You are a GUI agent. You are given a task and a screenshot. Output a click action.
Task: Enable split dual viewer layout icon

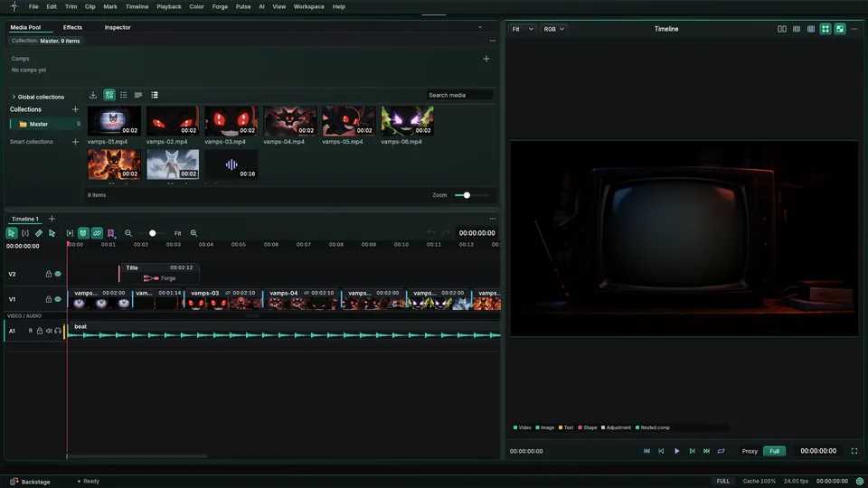(x=781, y=29)
